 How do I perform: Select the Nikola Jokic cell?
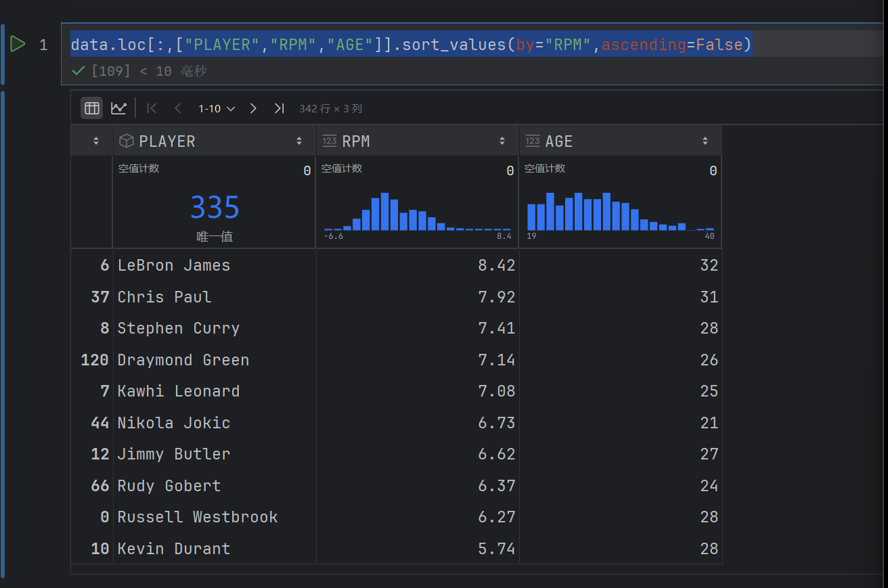tap(214, 423)
